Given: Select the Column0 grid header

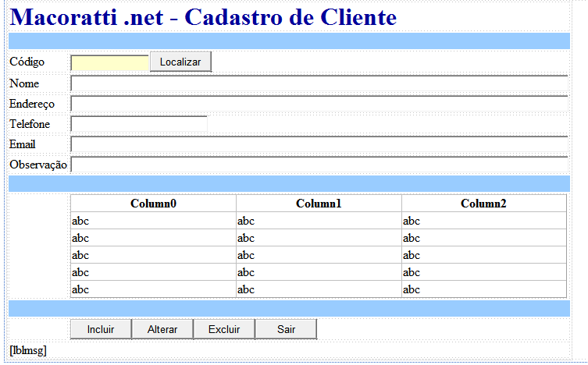Looking at the screenshot, I should click(x=153, y=204).
